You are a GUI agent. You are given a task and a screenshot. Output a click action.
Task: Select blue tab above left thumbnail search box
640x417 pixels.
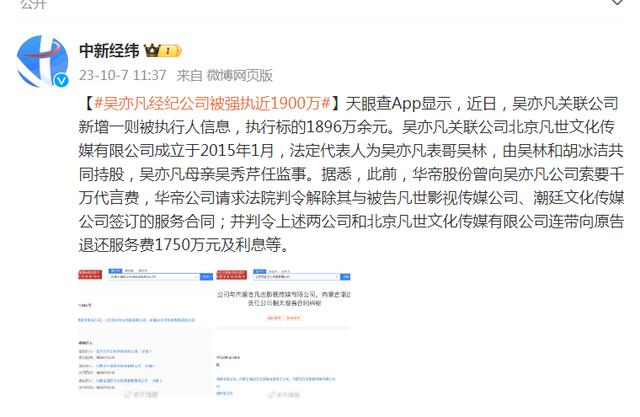pos(115,271)
